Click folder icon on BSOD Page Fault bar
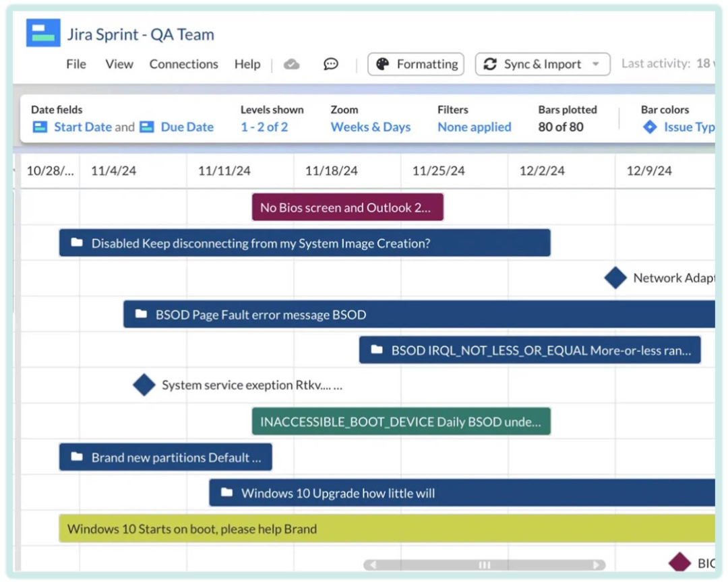This screenshot has height=582, width=728. [141, 314]
